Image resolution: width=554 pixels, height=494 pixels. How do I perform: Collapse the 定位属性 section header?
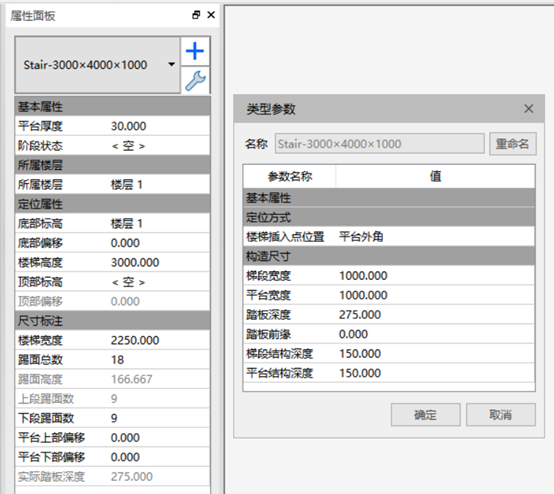pos(113,204)
